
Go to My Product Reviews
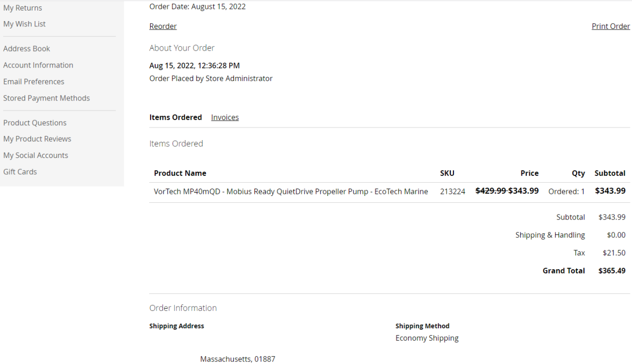tap(37, 139)
